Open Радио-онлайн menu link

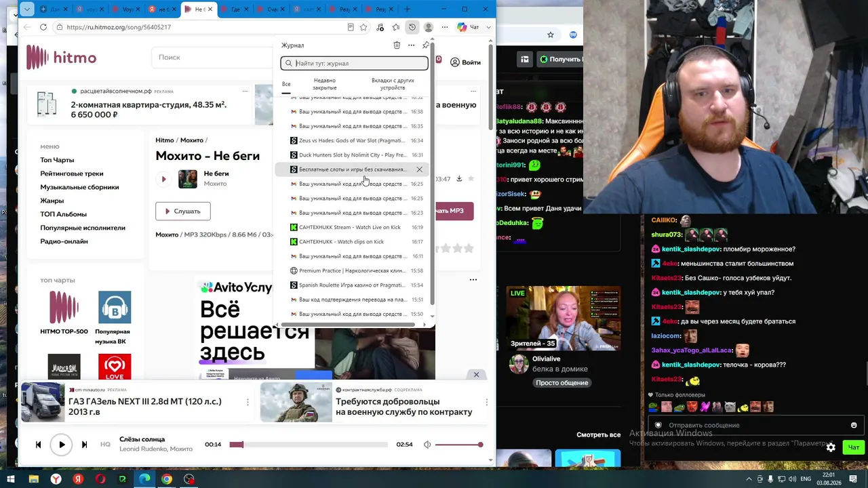(x=64, y=241)
